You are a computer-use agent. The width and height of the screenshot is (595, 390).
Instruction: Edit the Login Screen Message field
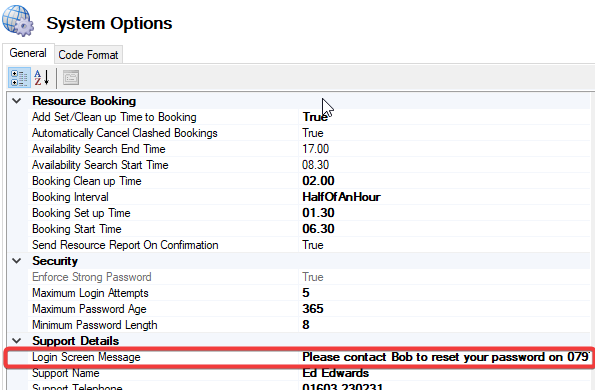446,357
